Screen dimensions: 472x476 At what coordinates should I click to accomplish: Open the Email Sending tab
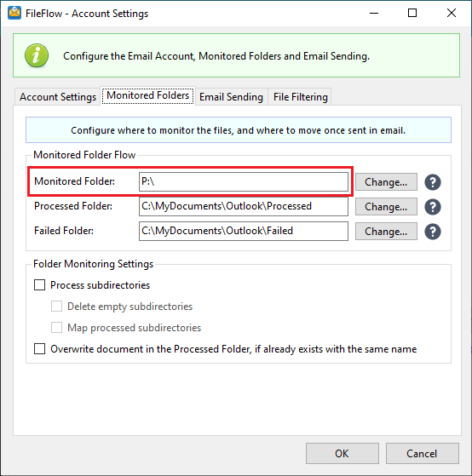231,97
